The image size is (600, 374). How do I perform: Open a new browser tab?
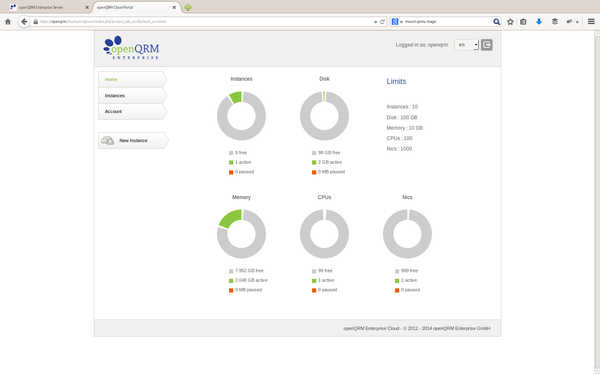(188, 7)
